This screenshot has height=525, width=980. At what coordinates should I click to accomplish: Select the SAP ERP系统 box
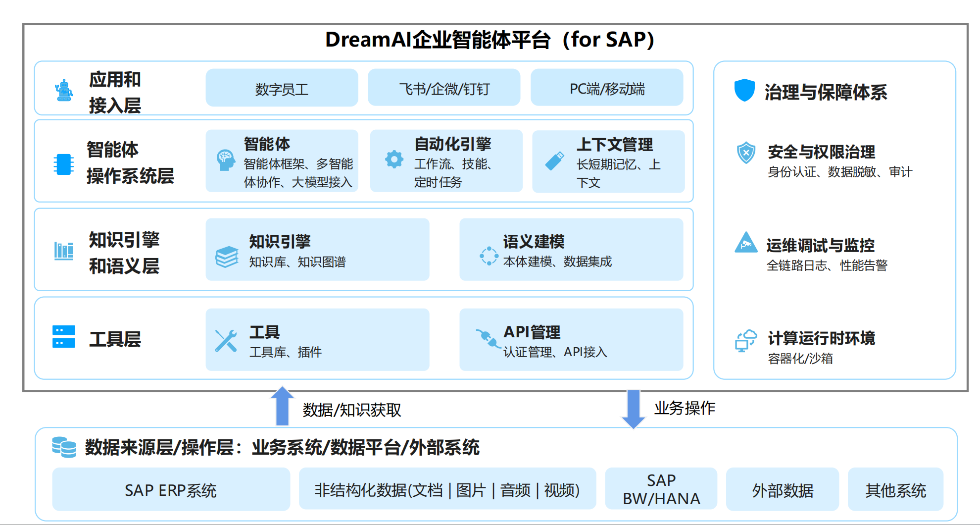point(171,489)
